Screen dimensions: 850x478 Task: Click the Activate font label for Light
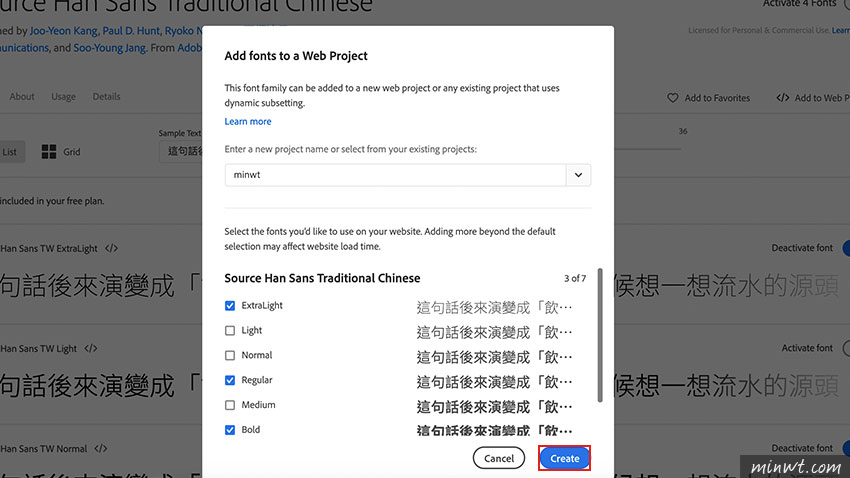807,348
